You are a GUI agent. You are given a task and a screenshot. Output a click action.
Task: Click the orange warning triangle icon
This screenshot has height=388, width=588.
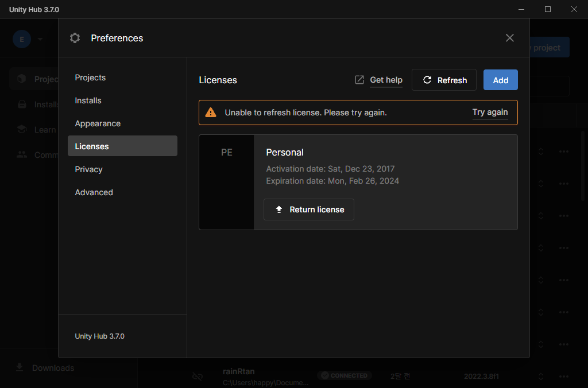click(x=211, y=112)
